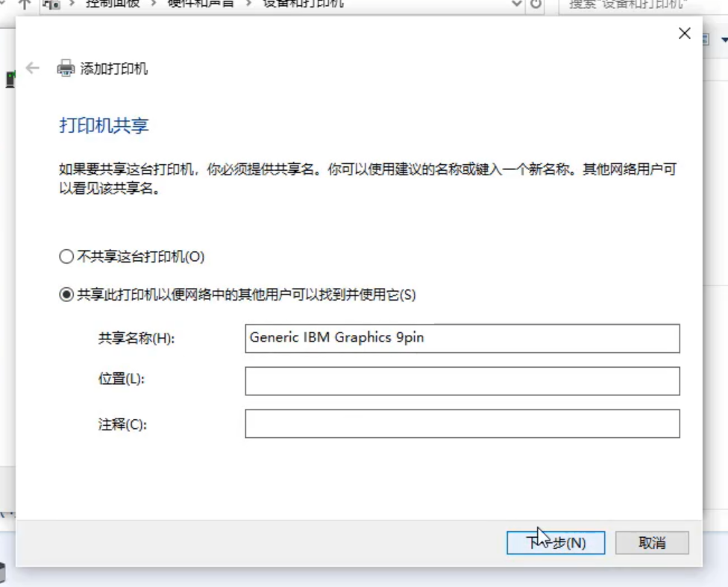The image size is (728, 587).
Task: Open the address bar history dropdown
Action: pyautogui.click(x=517, y=4)
